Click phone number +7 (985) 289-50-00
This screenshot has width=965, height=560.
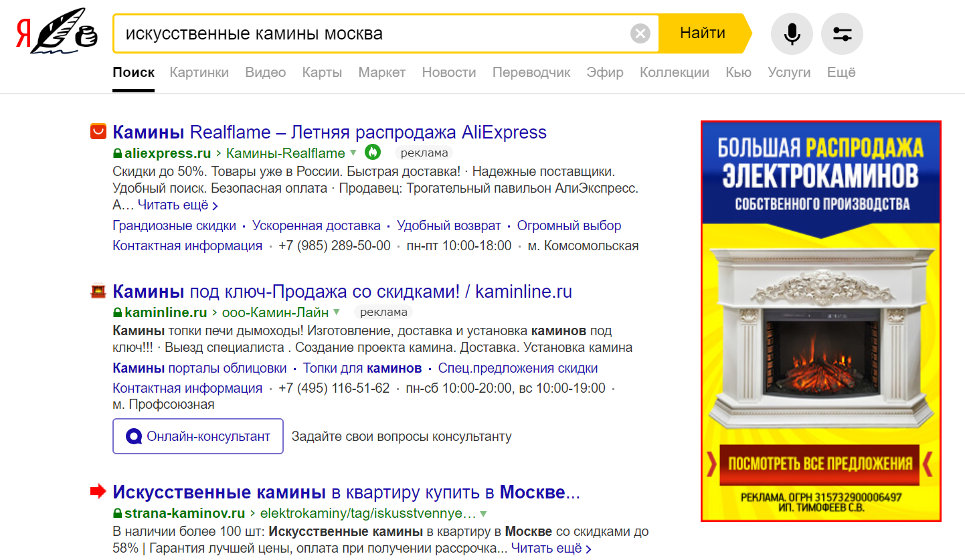335,246
